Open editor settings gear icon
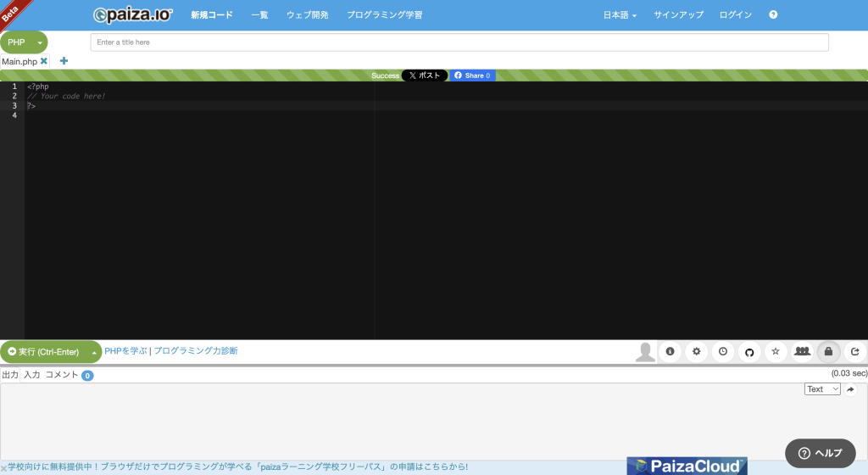The image size is (868, 475). click(696, 351)
